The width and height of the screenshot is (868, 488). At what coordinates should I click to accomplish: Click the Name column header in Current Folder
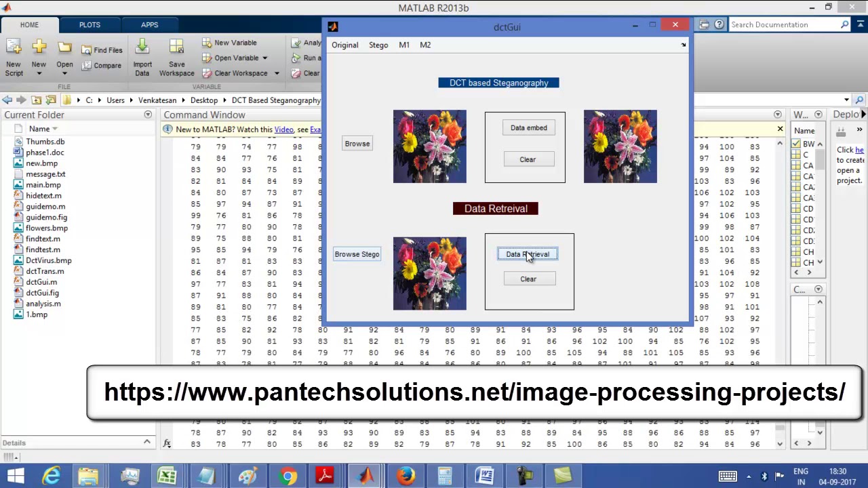39,129
